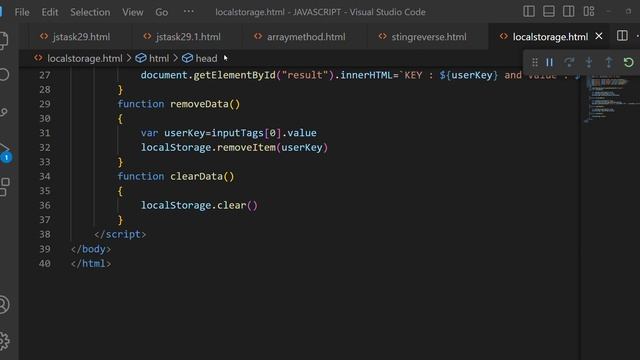Viewport: 640px width, 360px height.
Task: Open the Search view in activity bar
Action: tap(3, 75)
